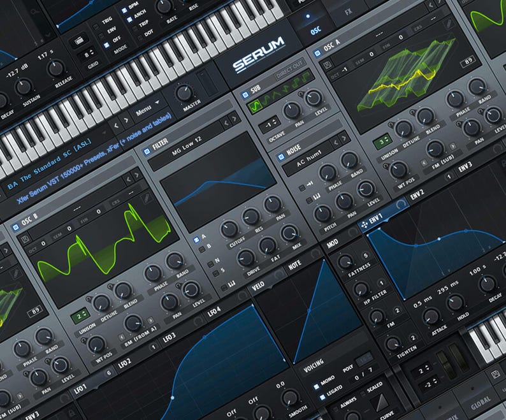Select the sine wave shape in SUB
The image size is (506, 420).
255,106
